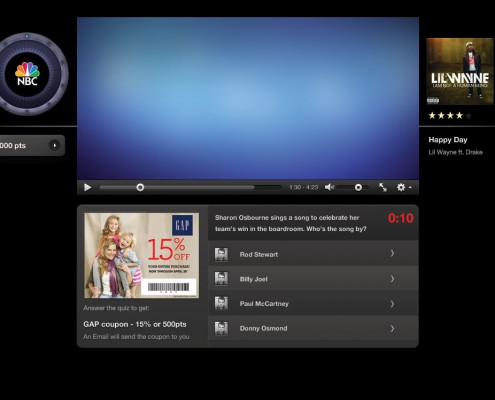Choose Billy Joel as the answer
Viewport: 495px width, 400px height.
tap(313, 279)
